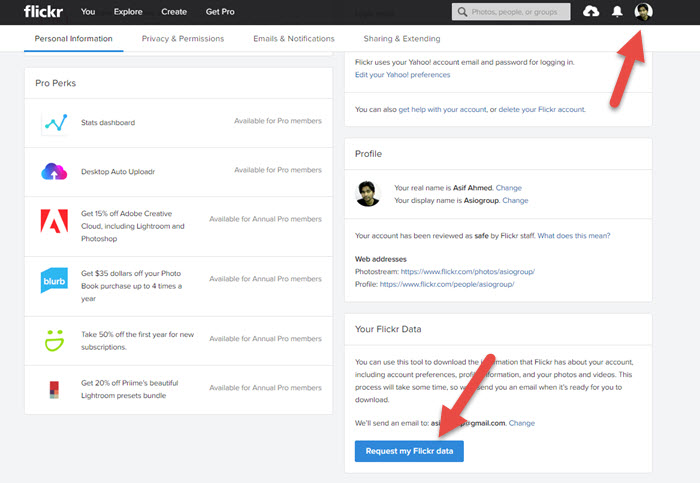
Task: Click the Flickr logo
Action: click(x=43, y=12)
